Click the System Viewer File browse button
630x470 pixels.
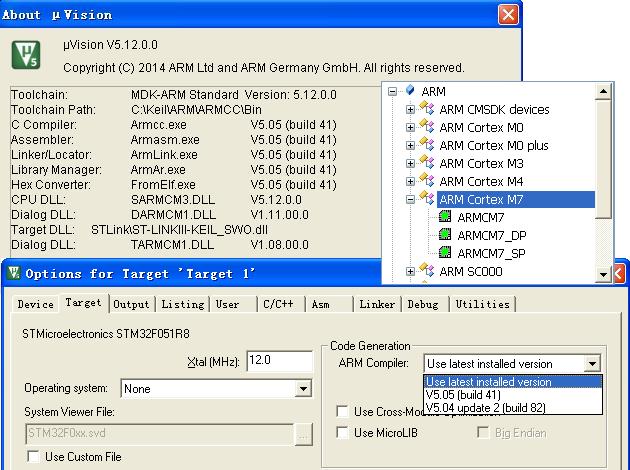point(303,434)
